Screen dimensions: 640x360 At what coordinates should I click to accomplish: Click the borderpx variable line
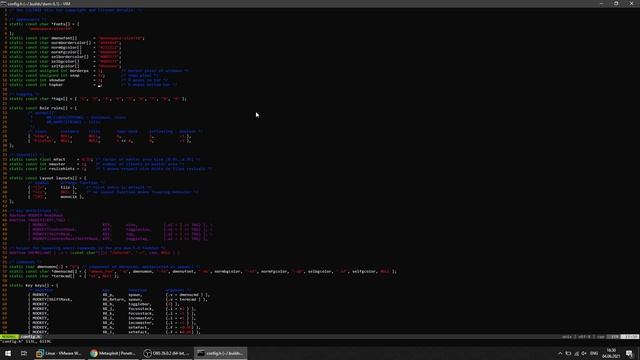[99, 71]
